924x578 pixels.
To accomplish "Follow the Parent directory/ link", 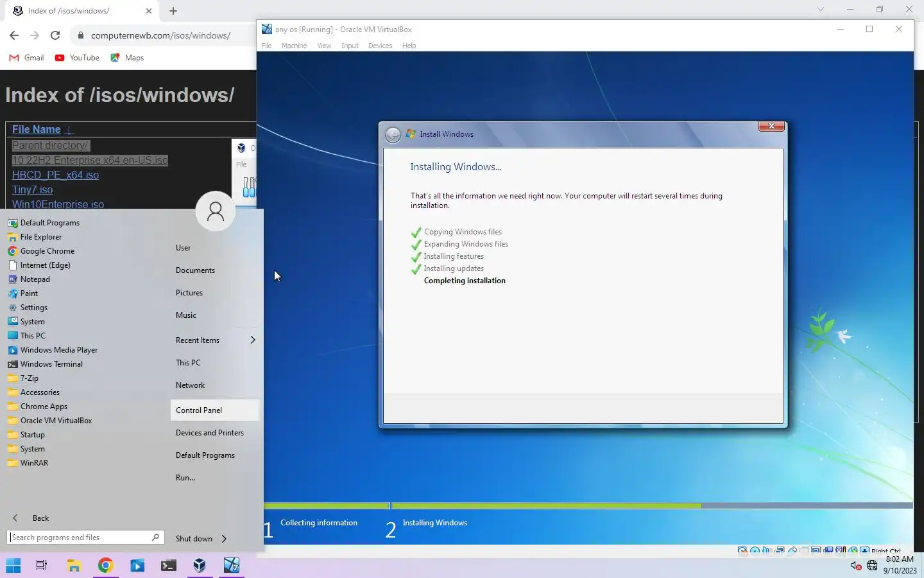I will tap(51, 145).
